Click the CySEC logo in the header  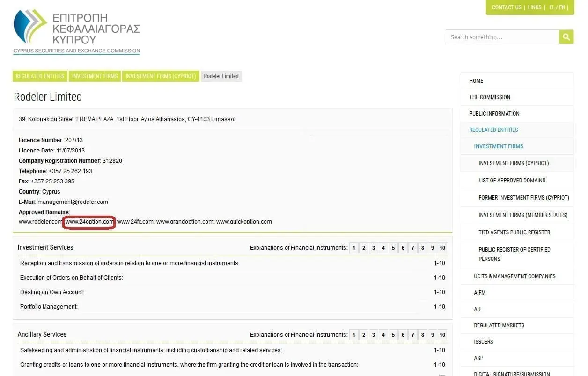pyautogui.click(x=77, y=31)
